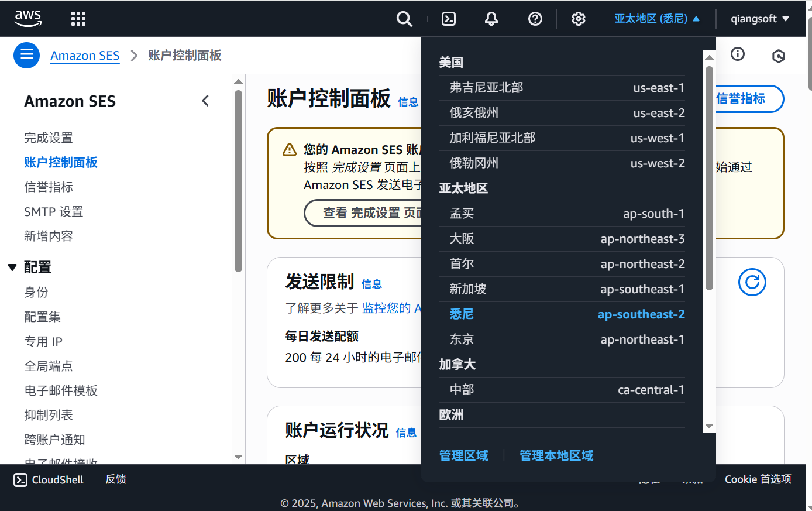Viewport: 812px width, 511px height.
Task: Open 配置集 in sidebar
Action: click(42, 317)
